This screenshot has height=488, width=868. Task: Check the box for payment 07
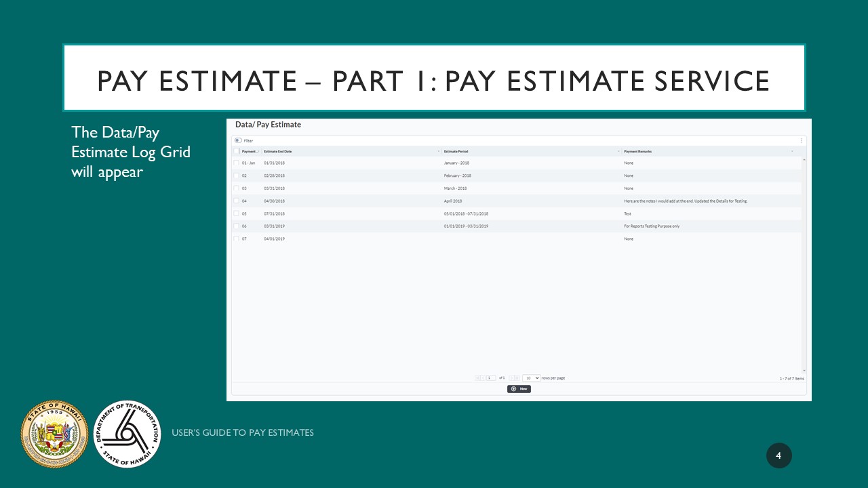pyautogui.click(x=236, y=239)
